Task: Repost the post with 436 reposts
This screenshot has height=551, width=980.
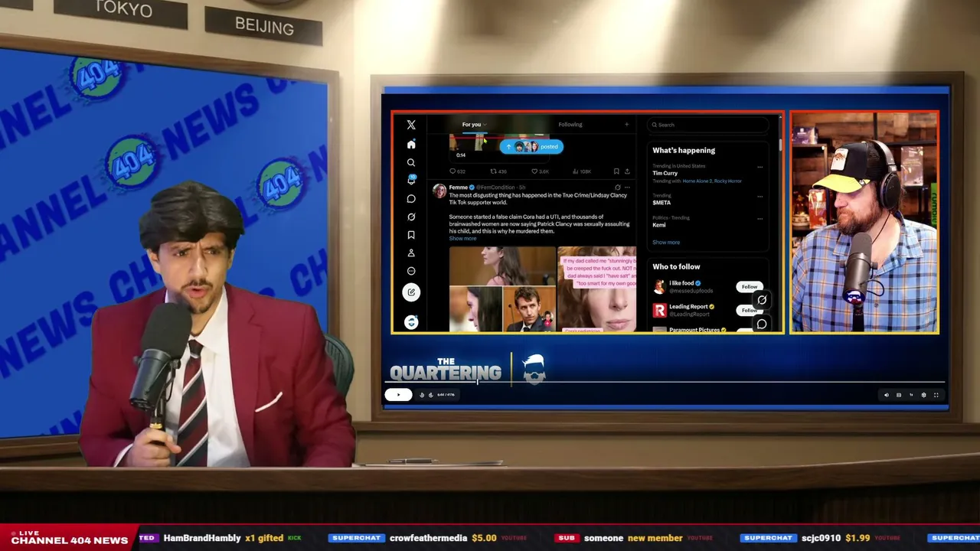Action: (498, 171)
